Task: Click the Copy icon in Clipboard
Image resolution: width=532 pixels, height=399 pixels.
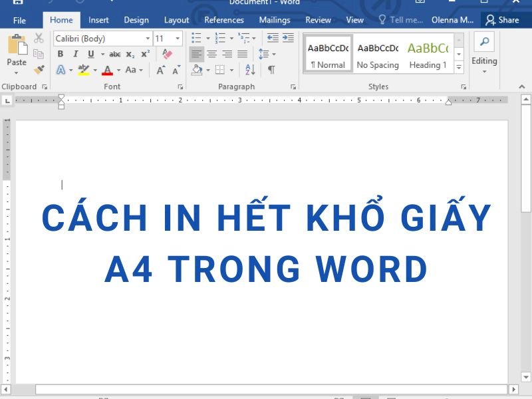Action: [39, 54]
